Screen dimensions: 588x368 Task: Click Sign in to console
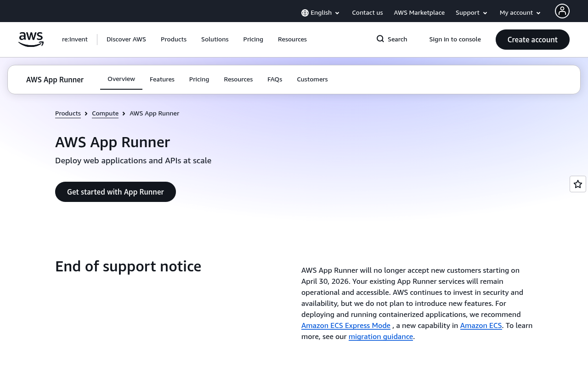(455, 40)
